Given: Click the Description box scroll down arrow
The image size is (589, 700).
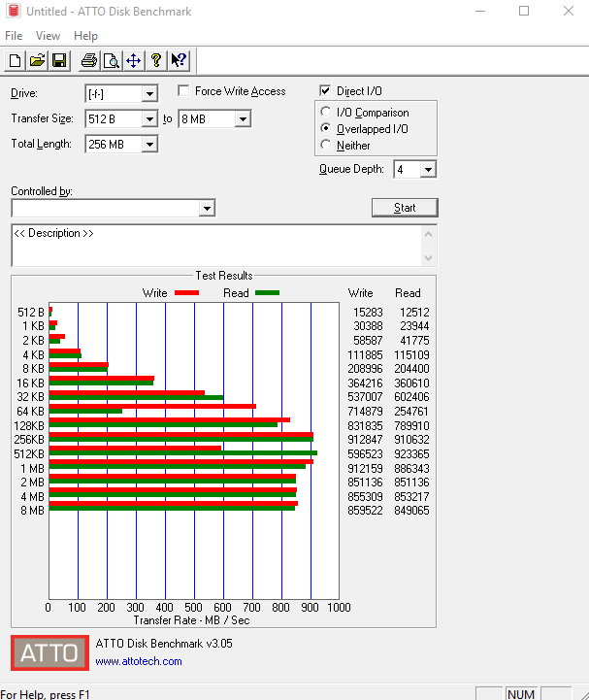Looking at the screenshot, I should pos(428,258).
